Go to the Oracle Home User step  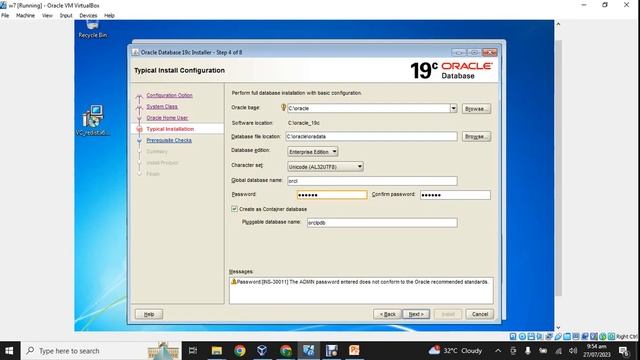pos(167,118)
